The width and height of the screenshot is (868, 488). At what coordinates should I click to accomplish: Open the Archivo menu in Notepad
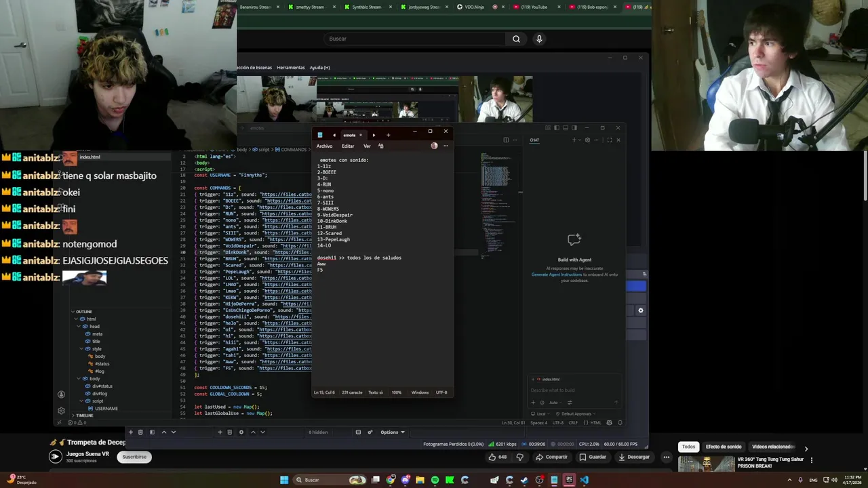coord(324,146)
